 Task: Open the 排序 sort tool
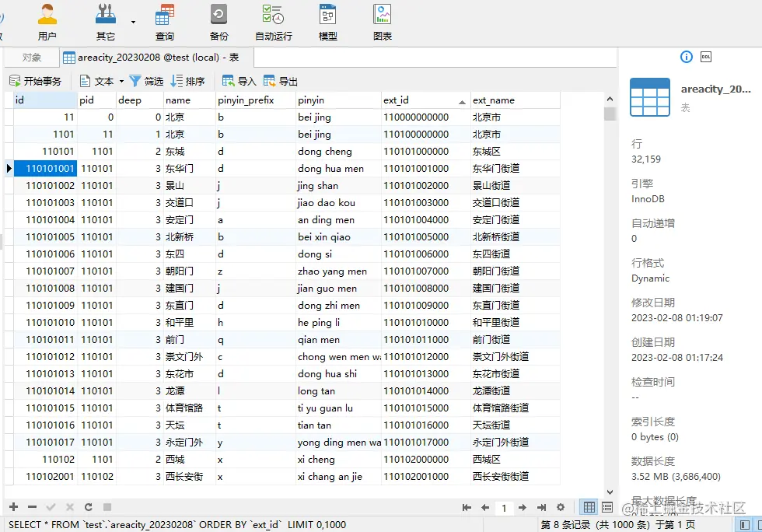pyautogui.click(x=187, y=81)
